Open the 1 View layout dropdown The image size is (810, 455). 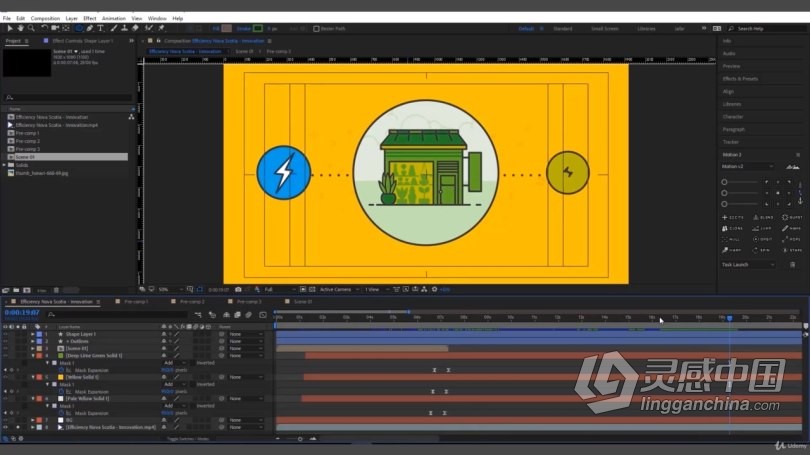(x=376, y=290)
